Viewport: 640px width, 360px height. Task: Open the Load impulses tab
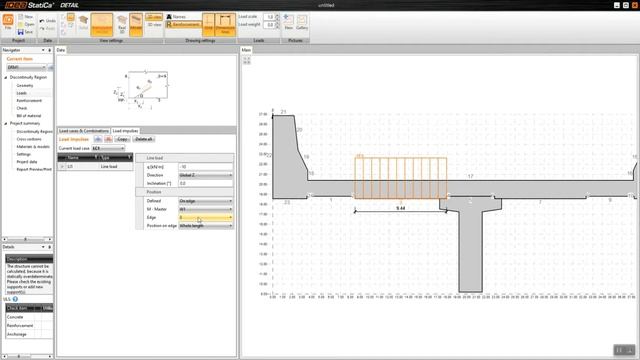pyautogui.click(x=125, y=131)
